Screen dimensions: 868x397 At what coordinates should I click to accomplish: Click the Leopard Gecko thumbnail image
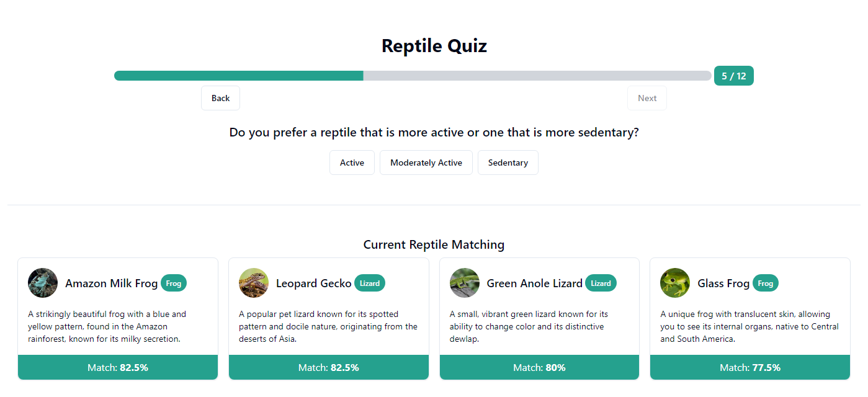click(x=253, y=282)
